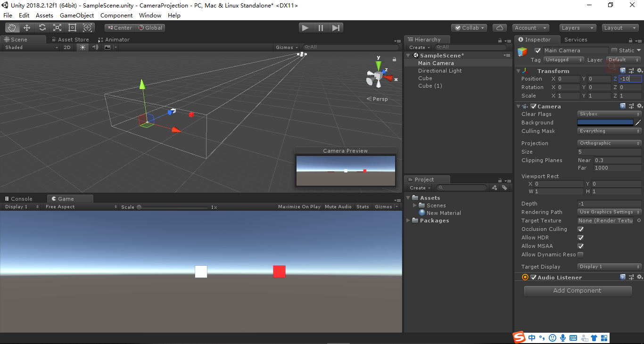This screenshot has height=344, width=644.
Task: Select the Rotate tool
Action: tap(42, 27)
